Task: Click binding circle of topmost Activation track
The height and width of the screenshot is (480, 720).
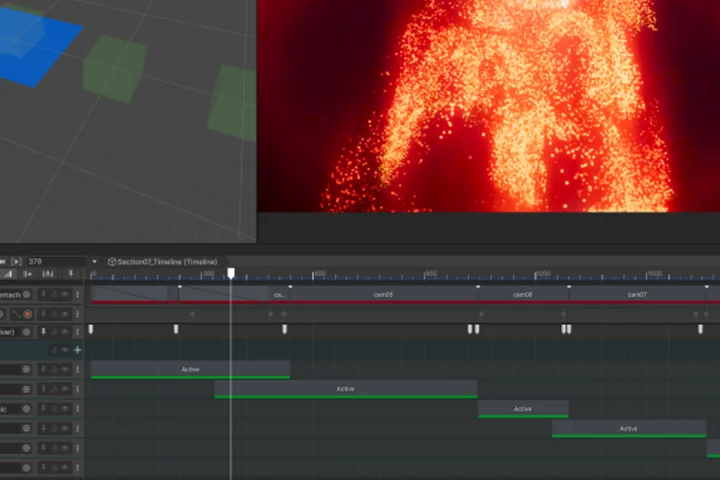Action: tap(27, 369)
